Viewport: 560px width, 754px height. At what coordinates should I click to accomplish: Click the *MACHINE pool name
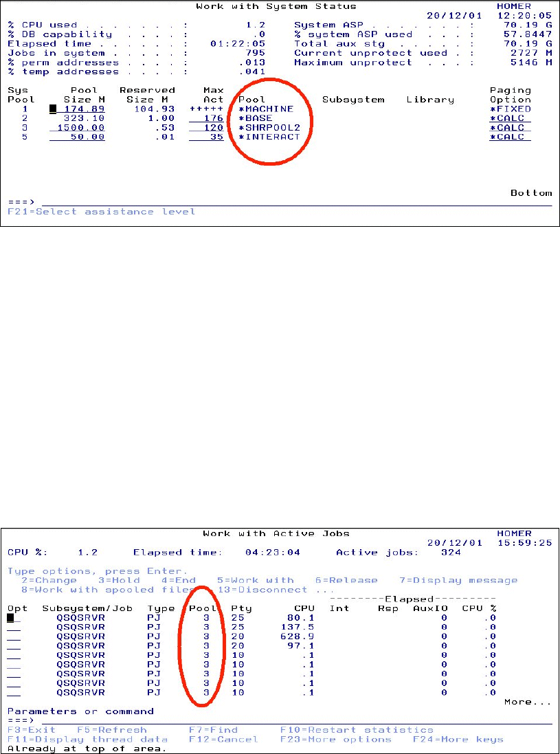[266, 109]
